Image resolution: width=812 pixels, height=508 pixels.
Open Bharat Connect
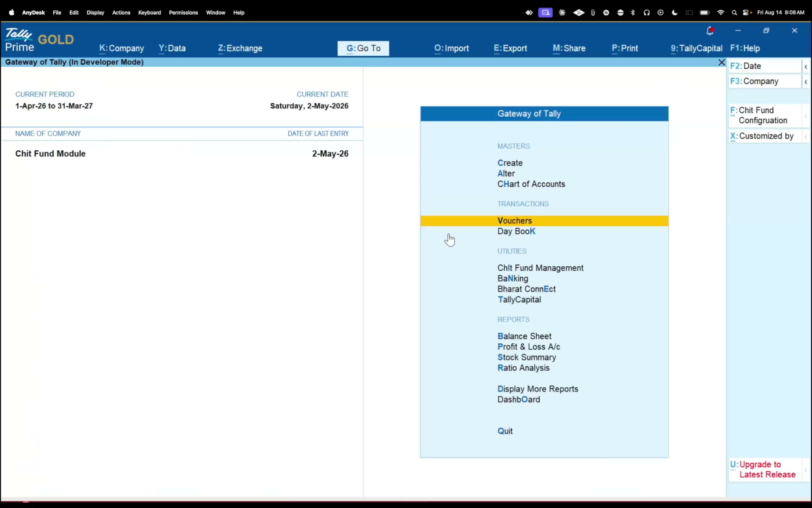click(527, 289)
